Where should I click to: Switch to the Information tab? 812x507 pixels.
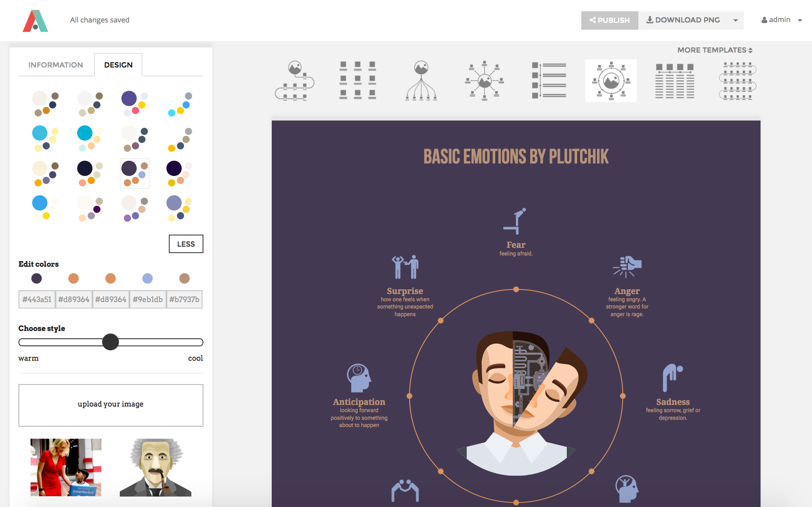click(x=55, y=65)
